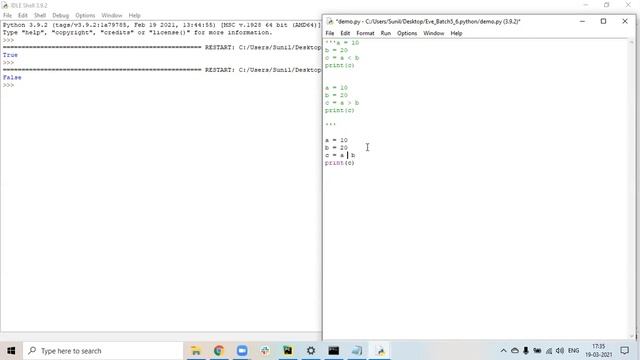Maximize the demo.py editor window
Screen dimensions: 640x360
click(603, 21)
